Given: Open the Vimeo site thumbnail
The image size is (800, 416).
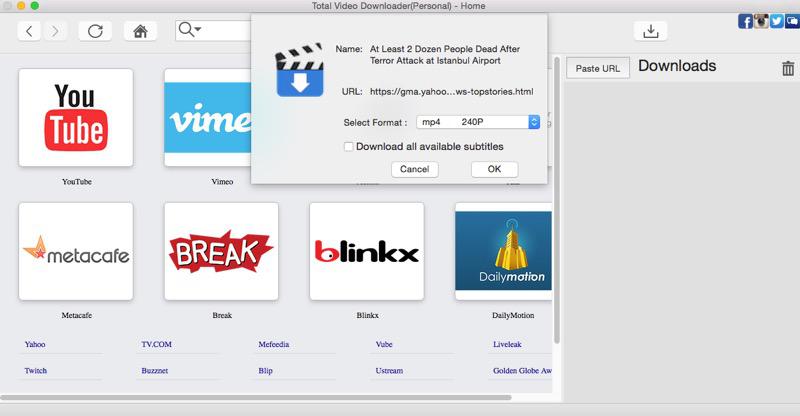Looking at the screenshot, I should coord(208,117).
